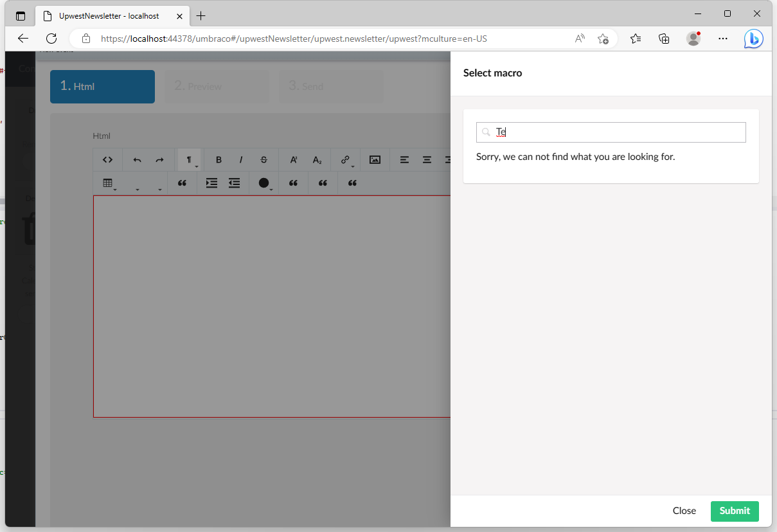Align text center in the editor
The image size is (777, 532).
(x=427, y=160)
